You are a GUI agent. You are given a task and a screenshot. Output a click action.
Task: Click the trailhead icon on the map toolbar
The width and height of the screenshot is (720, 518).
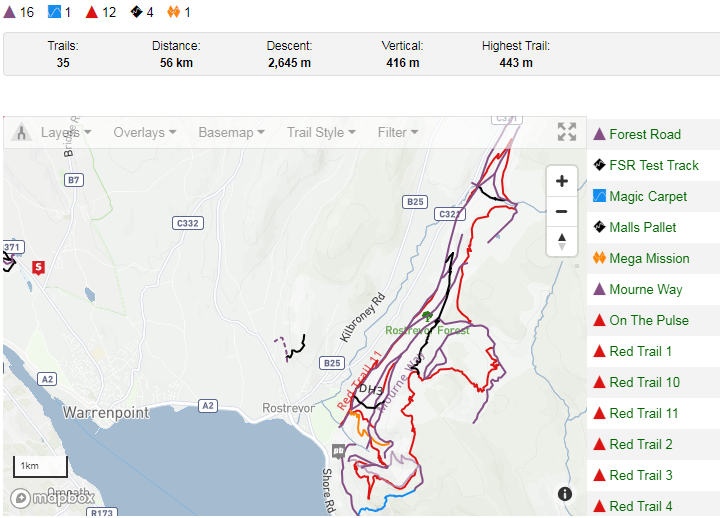[20, 132]
